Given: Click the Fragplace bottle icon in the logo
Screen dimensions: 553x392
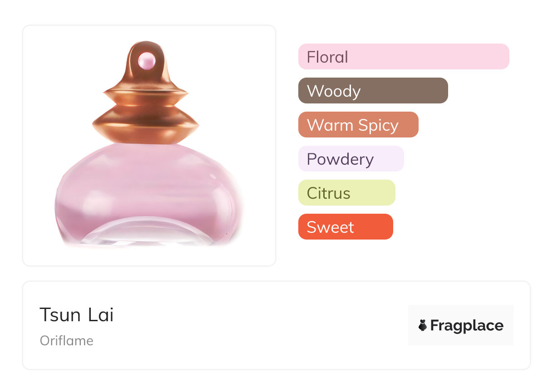Looking at the screenshot, I should coord(423,325).
